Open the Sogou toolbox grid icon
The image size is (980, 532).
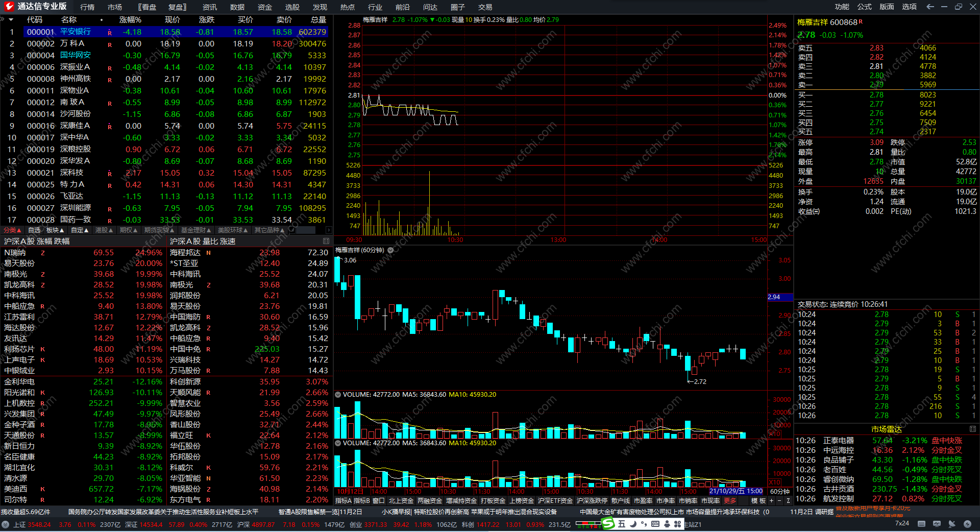pos(678,524)
